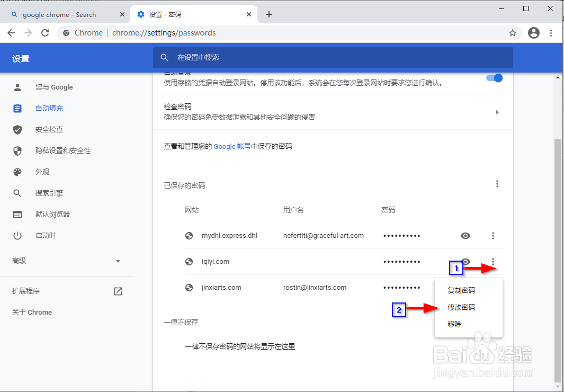Open the mydhl.express.dhl site link
Image resolution: width=564 pixels, height=392 pixels.
[x=229, y=236]
